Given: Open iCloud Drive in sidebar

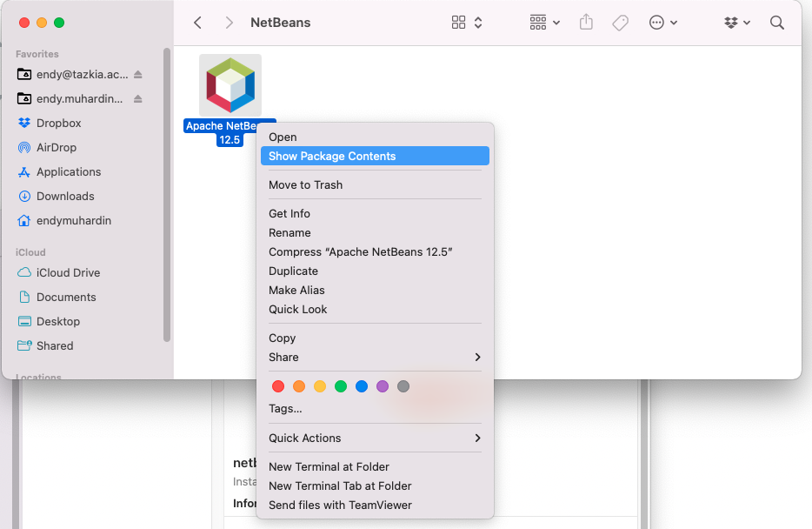Looking at the screenshot, I should 58,273.
